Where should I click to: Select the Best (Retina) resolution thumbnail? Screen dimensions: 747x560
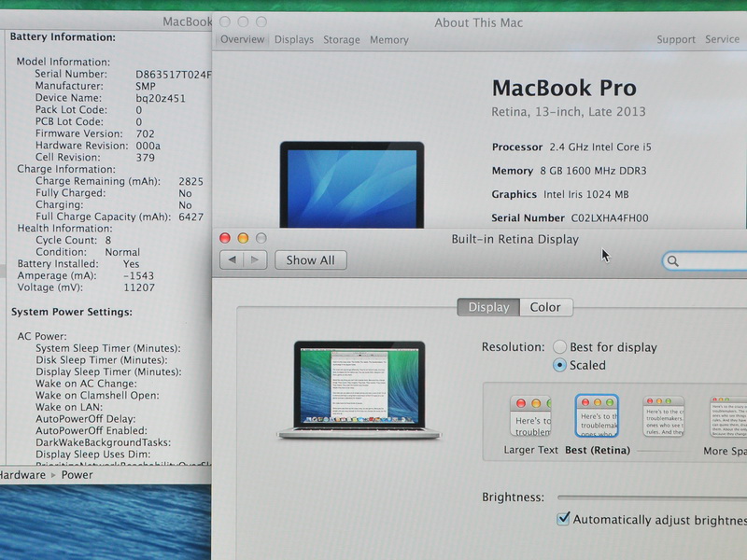pyautogui.click(x=597, y=415)
